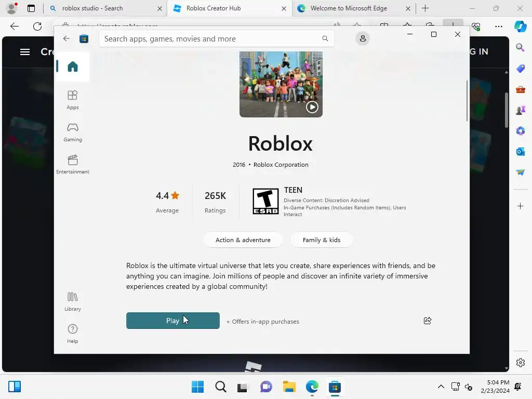
Task: Open the Entertainment section in Store
Action: click(x=73, y=165)
